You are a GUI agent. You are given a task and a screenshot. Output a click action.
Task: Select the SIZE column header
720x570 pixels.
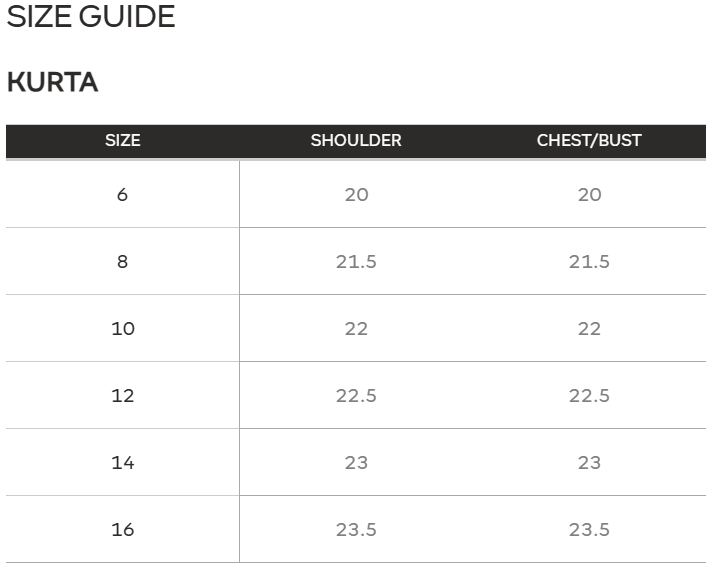(x=123, y=141)
